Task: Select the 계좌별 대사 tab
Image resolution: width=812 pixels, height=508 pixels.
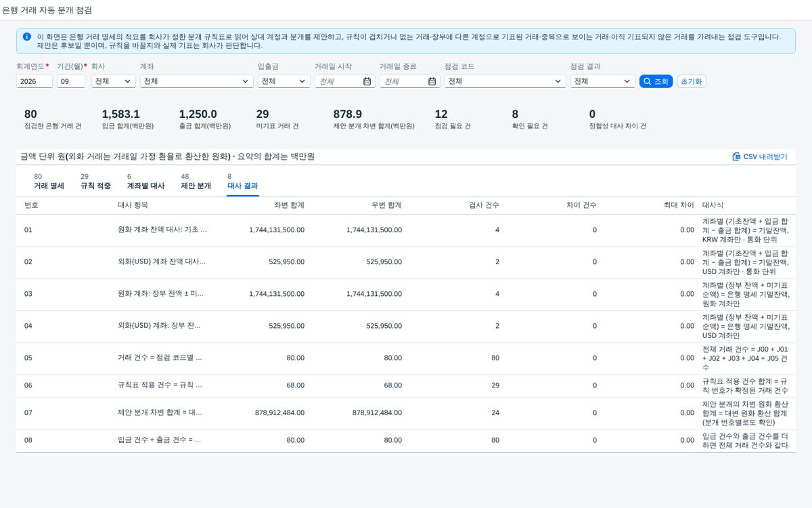Action: [x=145, y=182]
